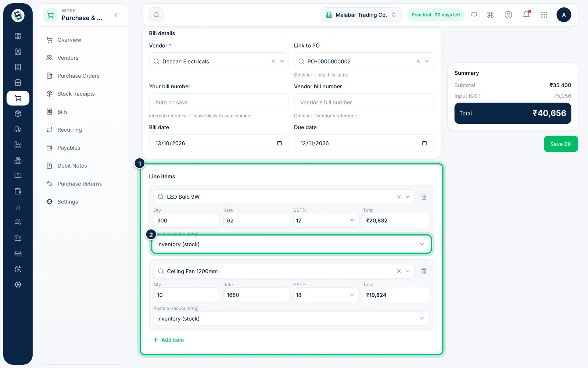Viewport: 588px width, 368px height.
Task: Open the Bill date calendar picker icon
Action: pyautogui.click(x=279, y=143)
